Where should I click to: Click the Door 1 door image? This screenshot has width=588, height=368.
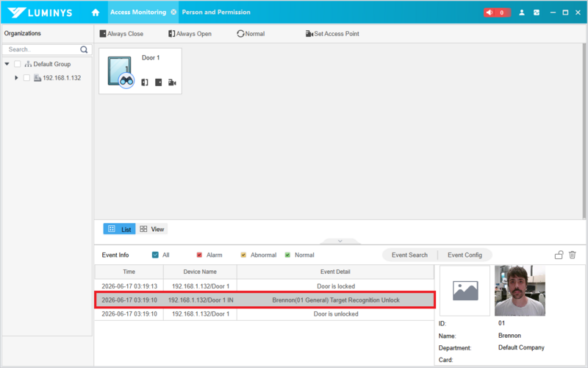pyautogui.click(x=119, y=71)
